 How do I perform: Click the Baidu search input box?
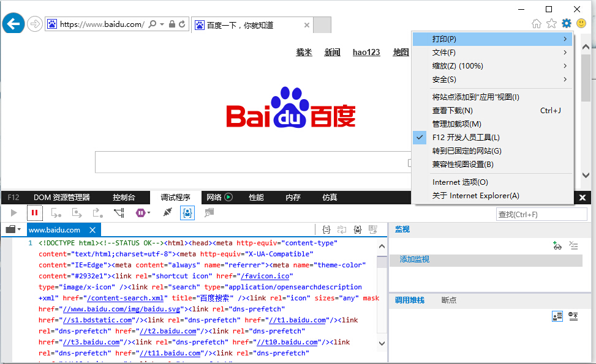click(253, 163)
